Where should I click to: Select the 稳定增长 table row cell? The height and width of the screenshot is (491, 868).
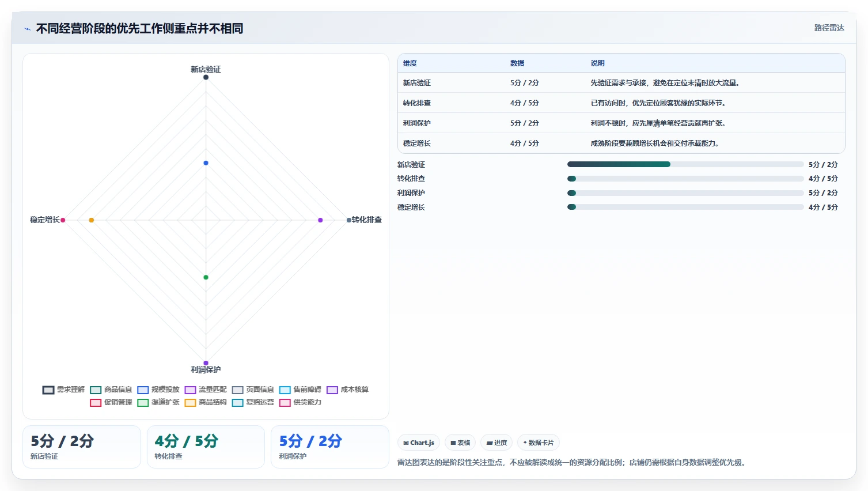[x=417, y=143]
